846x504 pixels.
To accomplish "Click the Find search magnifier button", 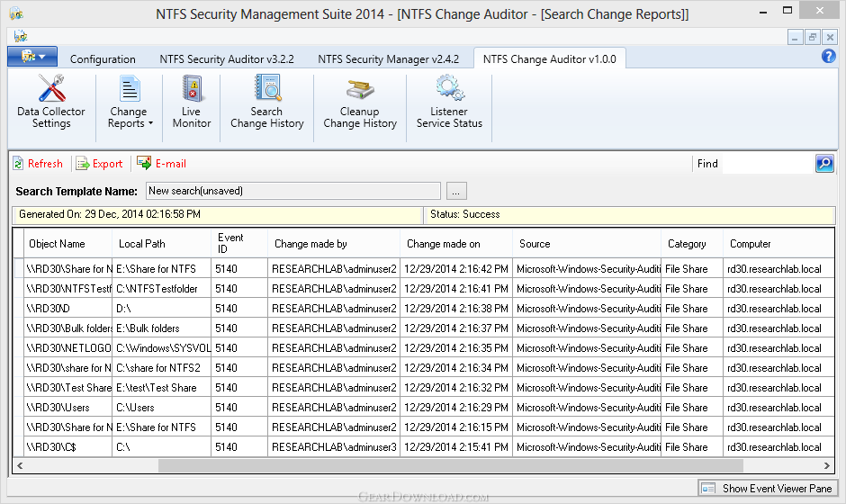I will pyautogui.click(x=825, y=164).
